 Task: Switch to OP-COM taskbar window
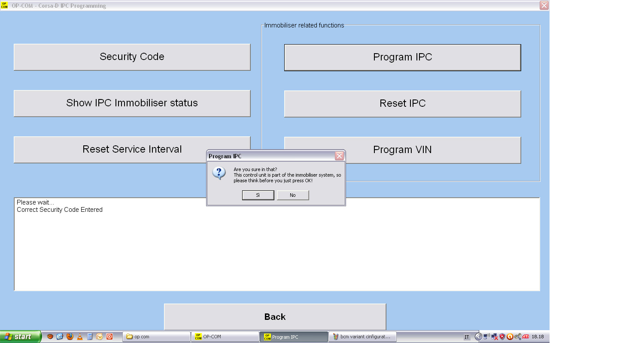pyautogui.click(x=225, y=337)
